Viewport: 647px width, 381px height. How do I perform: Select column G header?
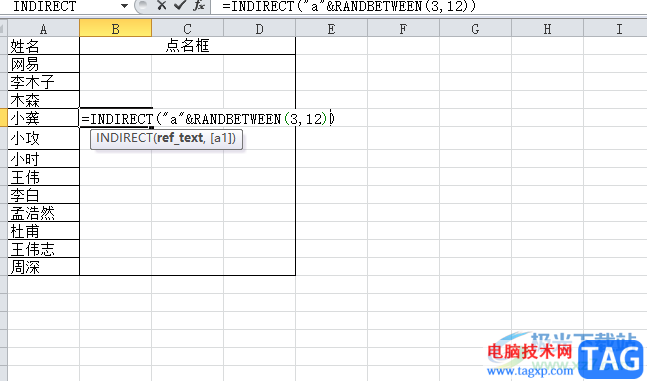[475, 29]
